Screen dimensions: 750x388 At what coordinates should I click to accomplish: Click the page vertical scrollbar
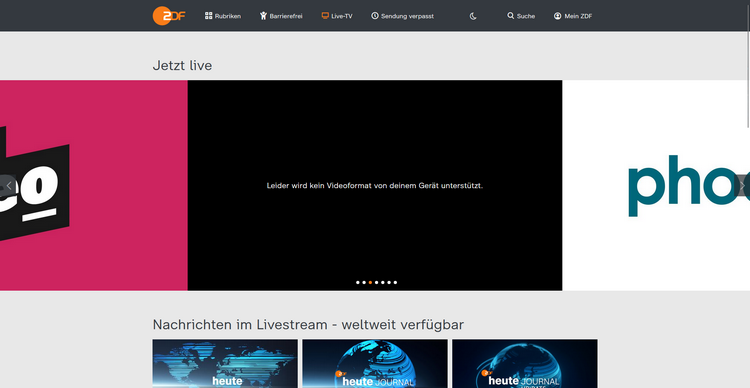point(748,64)
